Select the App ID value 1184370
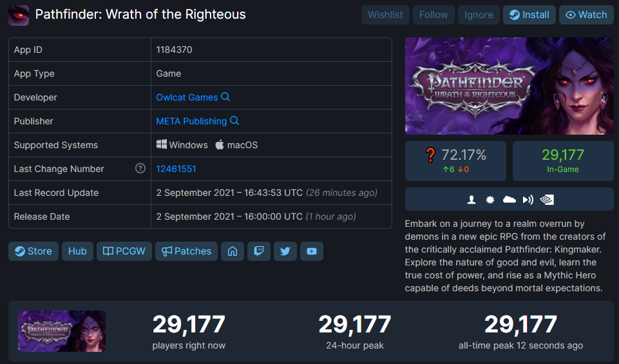 coord(174,50)
